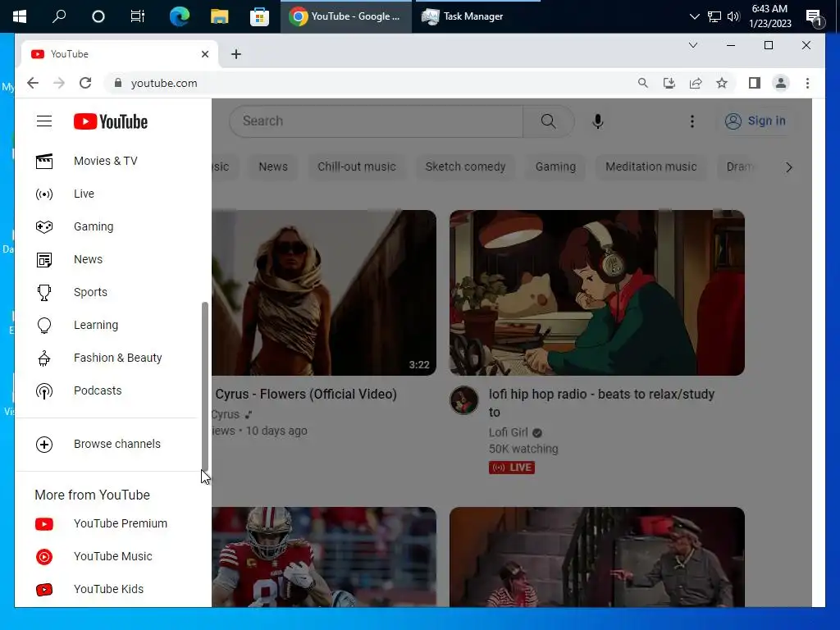Open the Flowers (Official Video) thumbnail
This screenshot has width=840, height=630.
pos(324,293)
